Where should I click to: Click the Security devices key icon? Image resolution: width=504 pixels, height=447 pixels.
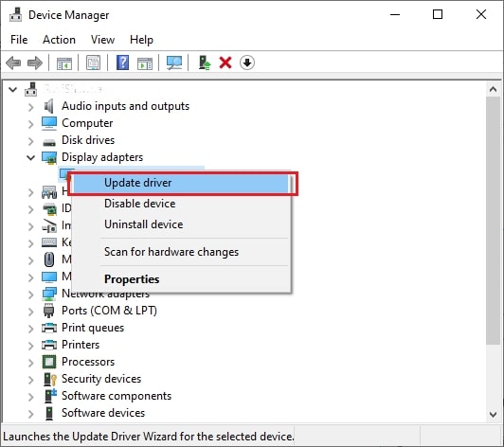click(50, 379)
